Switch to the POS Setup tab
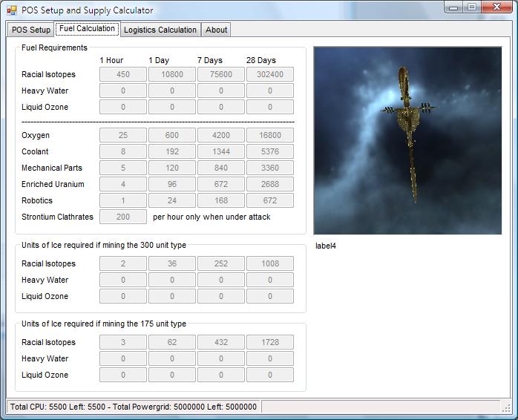Viewport: 518px width, 420px height. [x=31, y=30]
